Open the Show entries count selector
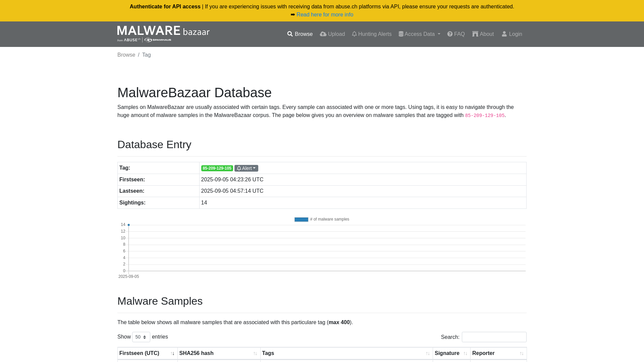The image size is (644, 362). (x=141, y=337)
